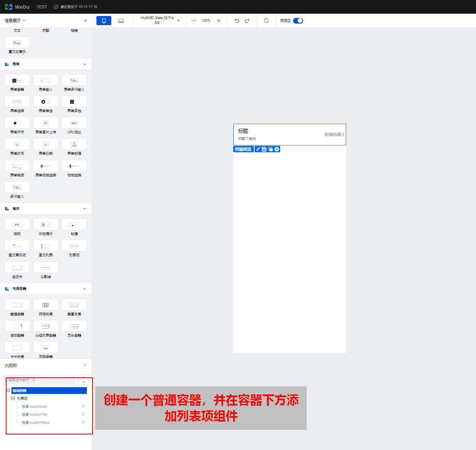Pick the 表单单选 radio component
This screenshot has width=476, height=450.
click(x=46, y=102)
